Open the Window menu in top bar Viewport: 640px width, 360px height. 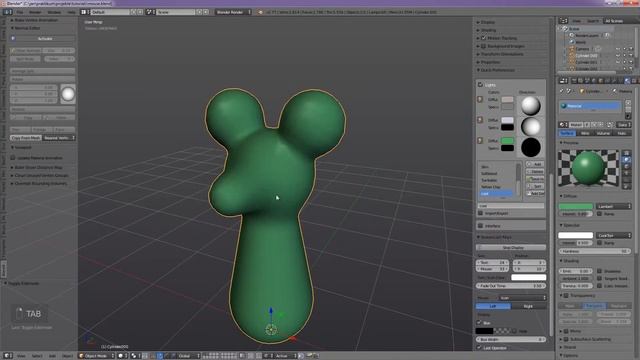54,12
